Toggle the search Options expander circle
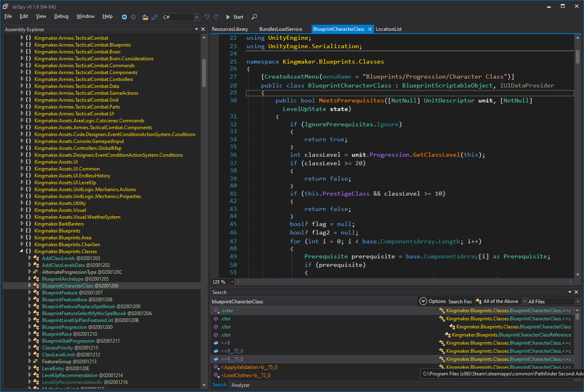Screen dimensions: 584x392 (x=423, y=301)
